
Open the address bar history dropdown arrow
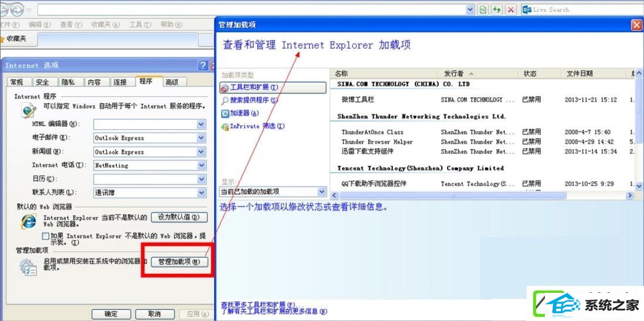coord(470,9)
